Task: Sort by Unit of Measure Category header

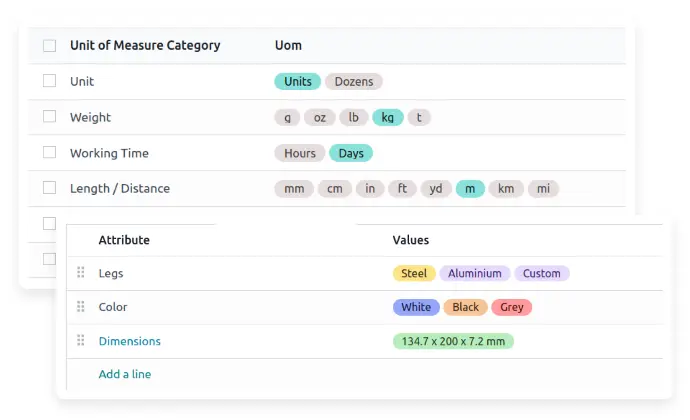Action: [145, 45]
